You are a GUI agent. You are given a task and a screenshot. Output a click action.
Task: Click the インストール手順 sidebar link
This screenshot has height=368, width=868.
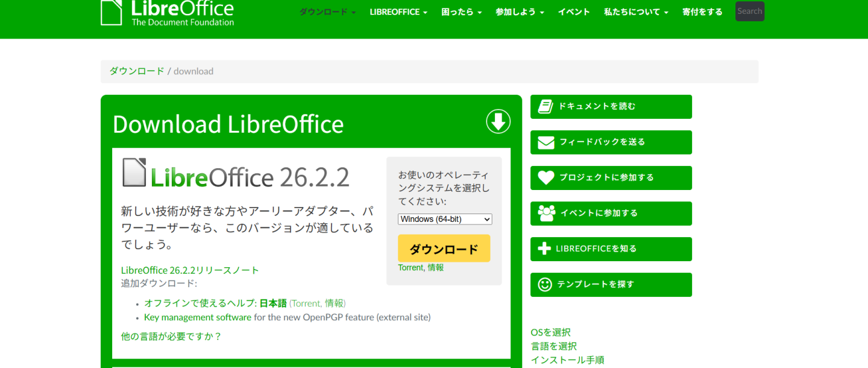567,360
